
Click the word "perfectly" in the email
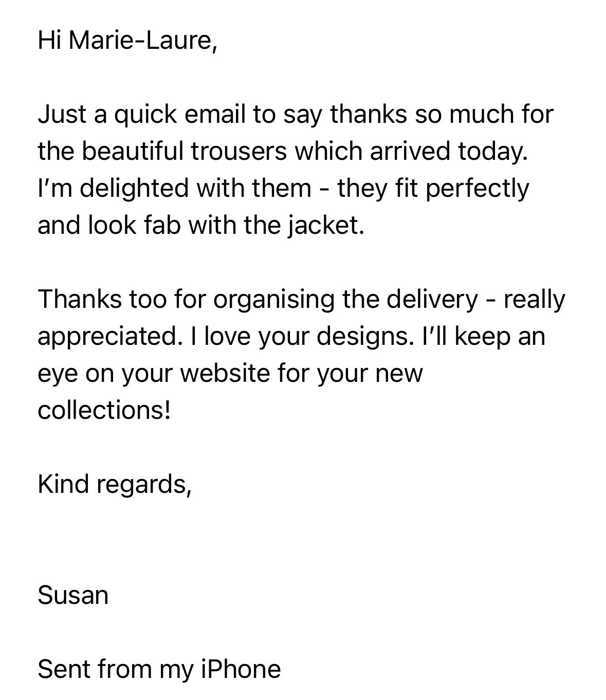477,188
